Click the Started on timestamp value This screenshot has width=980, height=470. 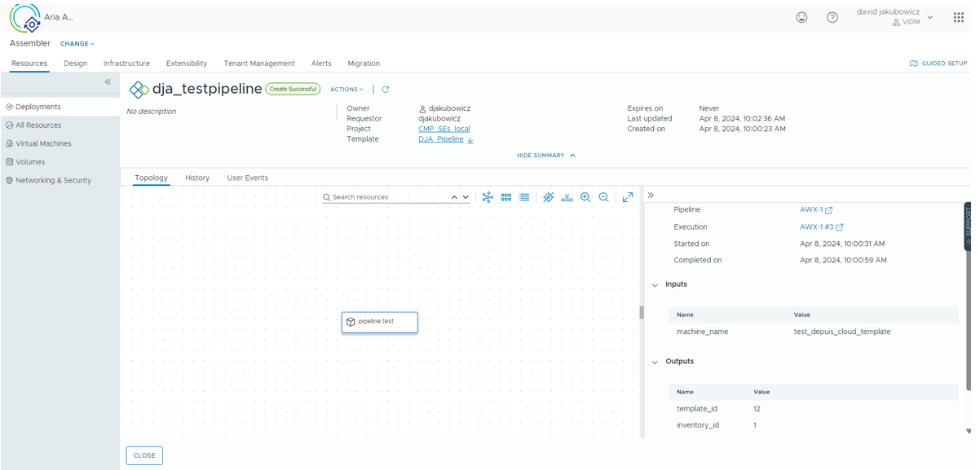point(842,244)
